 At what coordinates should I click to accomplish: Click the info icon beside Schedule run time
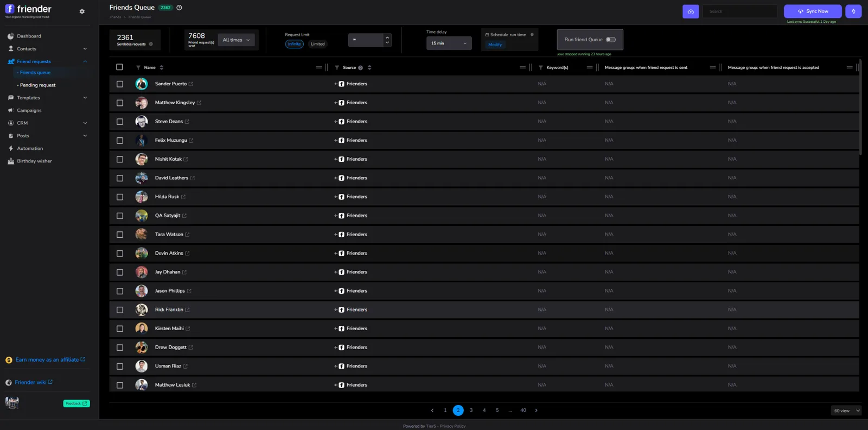[532, 35]
